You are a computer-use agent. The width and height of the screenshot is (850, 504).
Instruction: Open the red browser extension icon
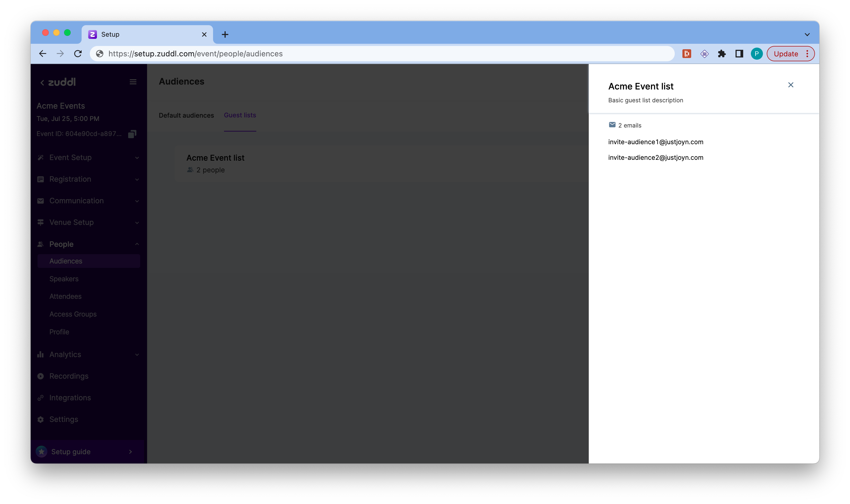click(687, 54)
